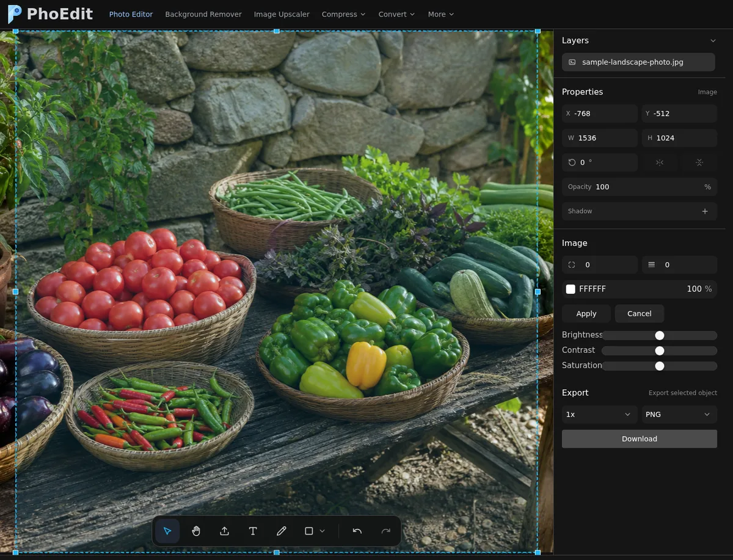Click the rotation icon in Properties
This screenshot has width=733, height=560.
pyautogui.click(x=572, y=162)
